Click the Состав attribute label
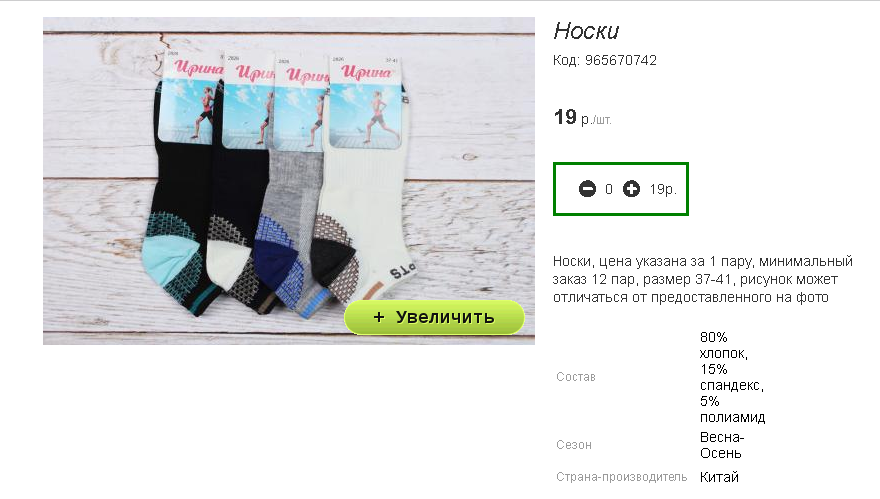 [x=576, y=377]
